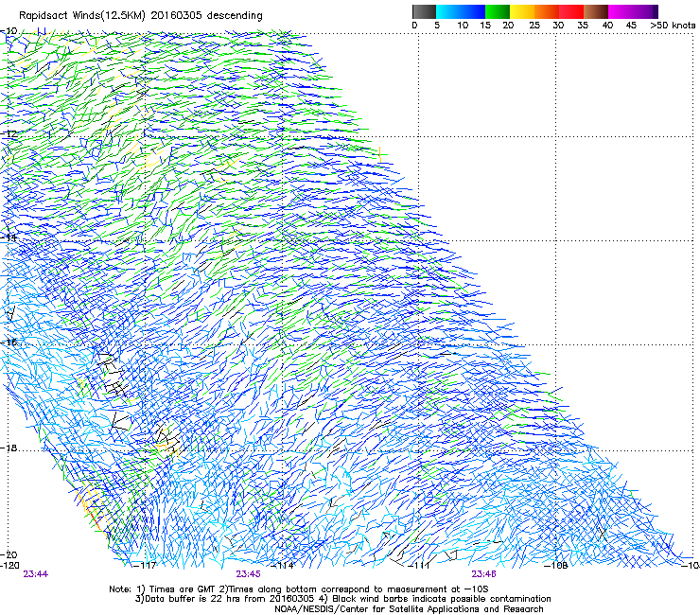Click the 23:45 measurement time label

248,574
